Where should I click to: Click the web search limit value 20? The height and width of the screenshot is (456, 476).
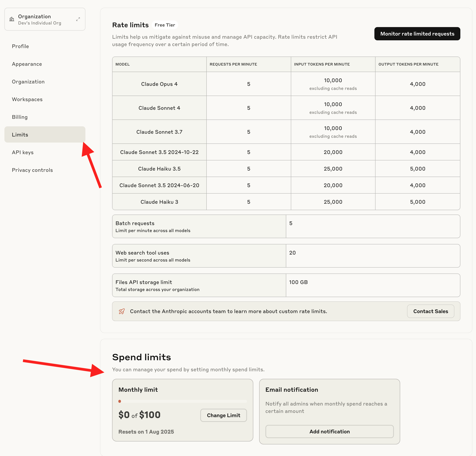coord(292,253)
